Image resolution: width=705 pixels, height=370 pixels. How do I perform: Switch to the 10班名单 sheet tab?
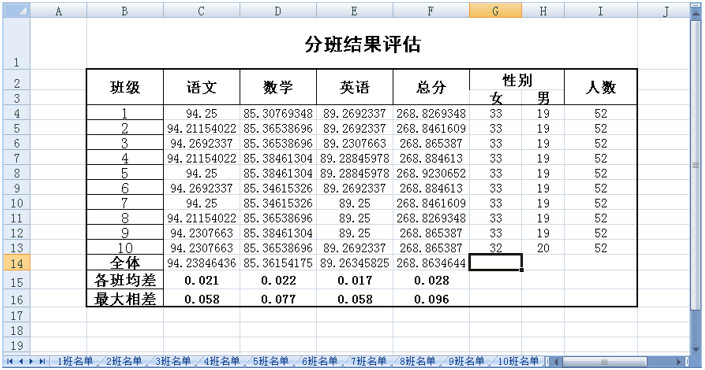click(518, 361)
